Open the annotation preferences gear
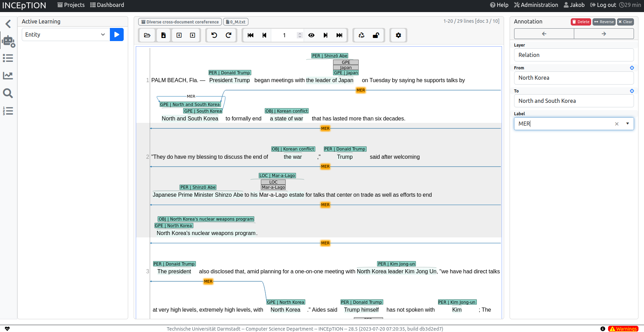The width and height of the screenshot is (644, 332). (x=398, y=35)
